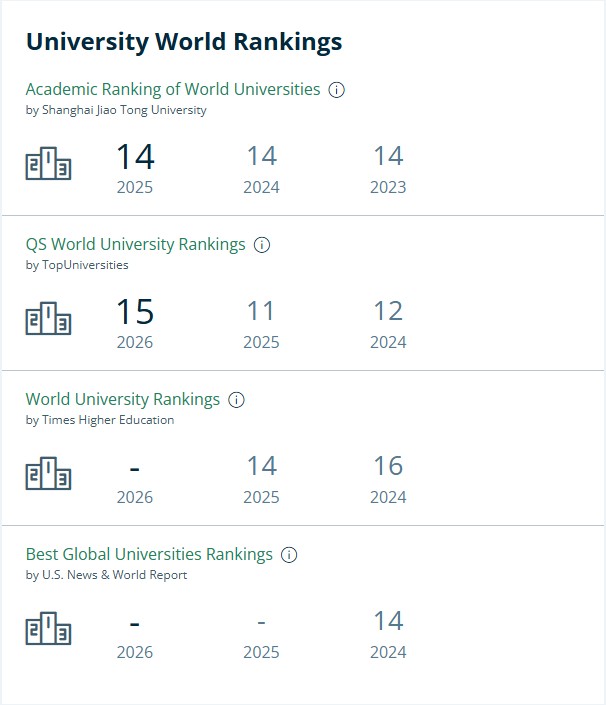Screen dimensions: 606x705
Task: Click the QS 2024 rank value 12
Action: click(x=388, y=311)
